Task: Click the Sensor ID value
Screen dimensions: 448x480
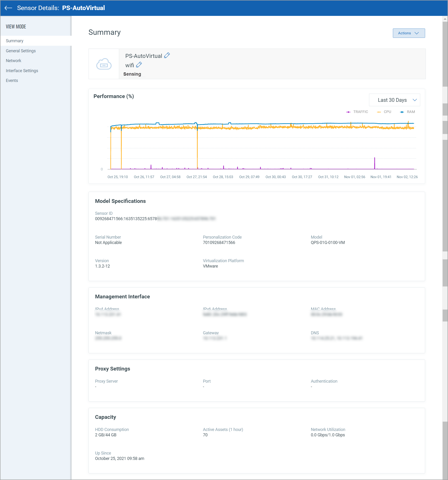Action: (x=126, y=219)
